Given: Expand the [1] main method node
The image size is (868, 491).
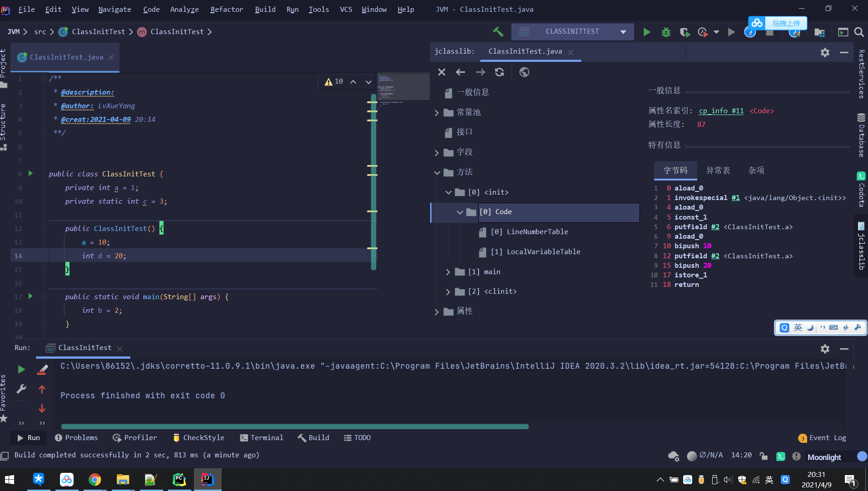Looking at the screenshot, I should [448, 272].
